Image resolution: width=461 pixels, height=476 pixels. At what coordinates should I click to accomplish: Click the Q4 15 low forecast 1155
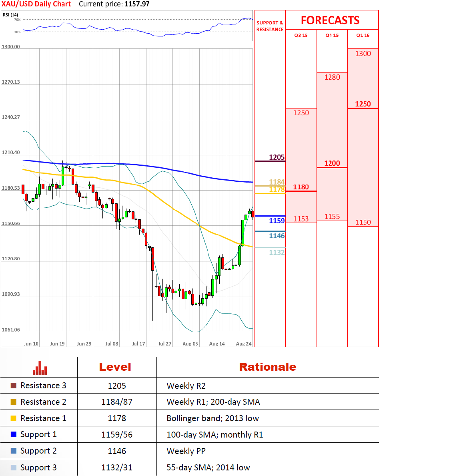[x=332, y=217]
